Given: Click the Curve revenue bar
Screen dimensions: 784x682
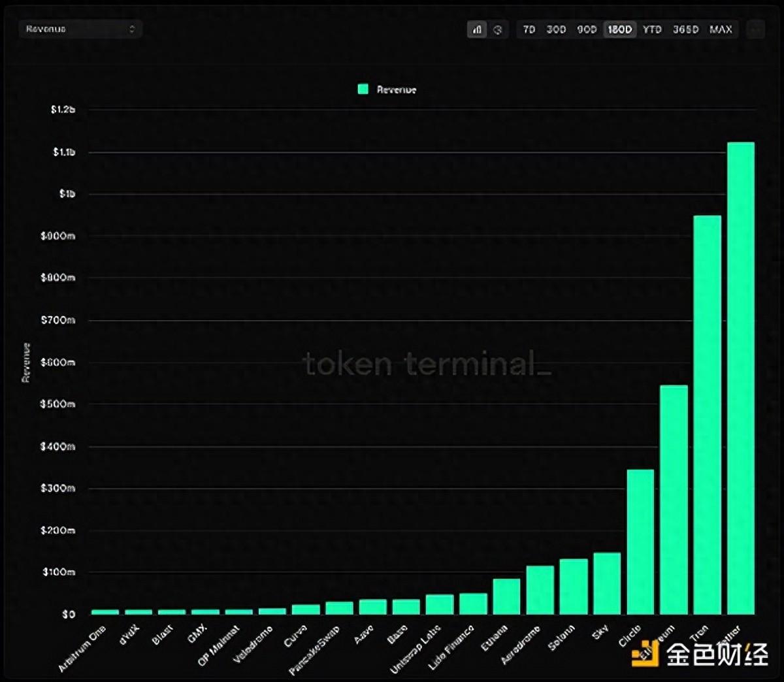Looking at the screenshot, I should 306,609.
